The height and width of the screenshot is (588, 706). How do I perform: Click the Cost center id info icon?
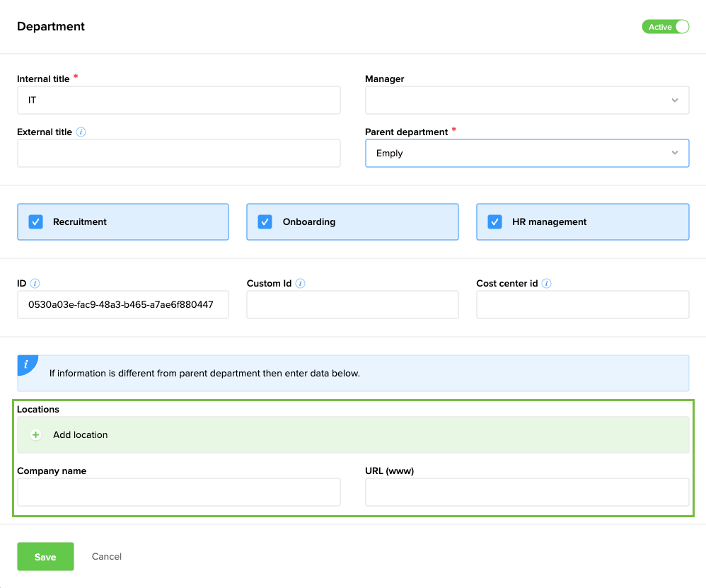tap(547, 284)
